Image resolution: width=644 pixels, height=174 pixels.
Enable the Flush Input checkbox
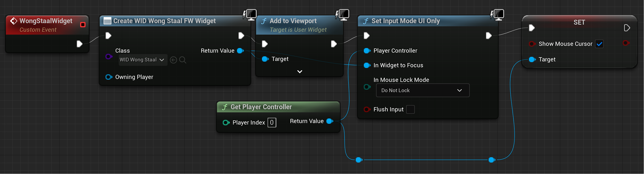[x=410, y=109]
